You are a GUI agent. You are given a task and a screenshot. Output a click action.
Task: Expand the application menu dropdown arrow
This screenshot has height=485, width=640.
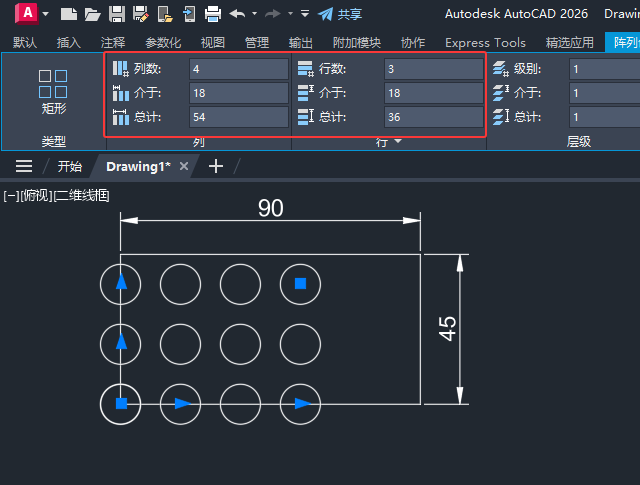click(x=46, y=14)
